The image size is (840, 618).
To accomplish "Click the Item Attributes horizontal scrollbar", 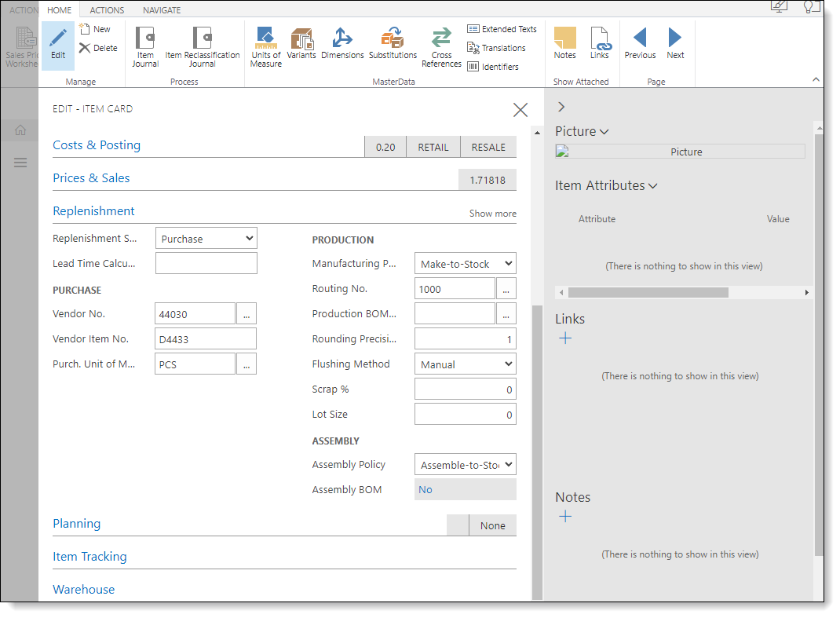I will (648, 292).
